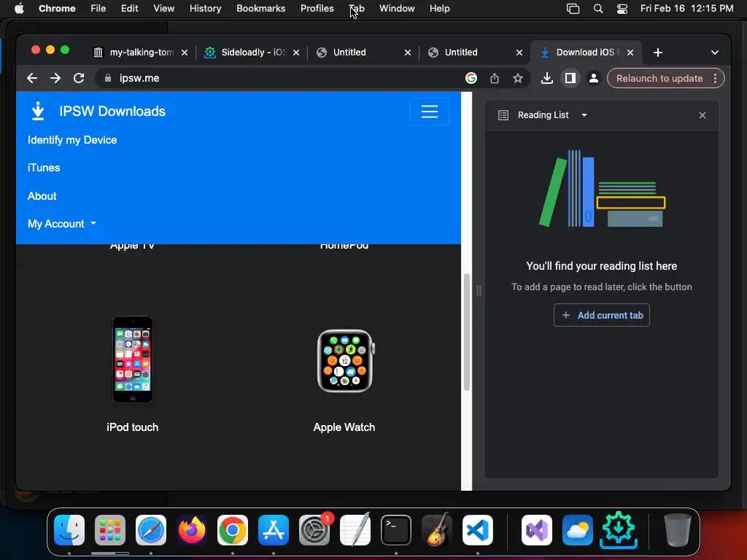The image size is (747, 560).
Task: Open the cloud weather app in Dock
Action: coord(578,530)
